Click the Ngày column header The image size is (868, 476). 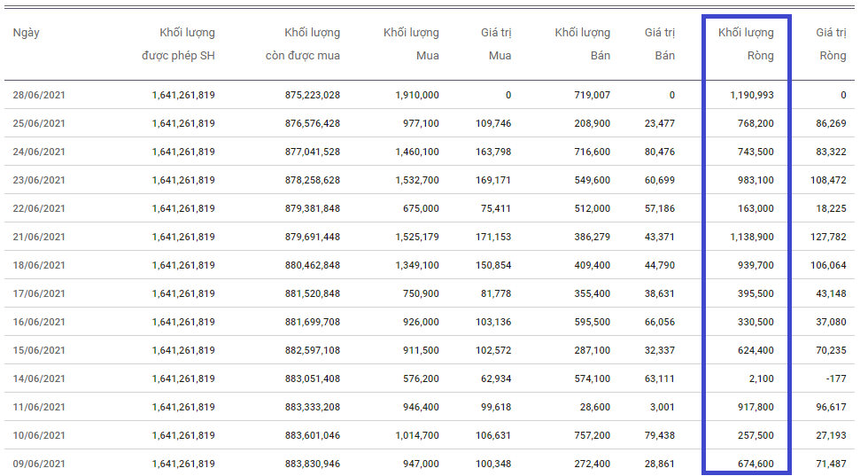point(27,33)
